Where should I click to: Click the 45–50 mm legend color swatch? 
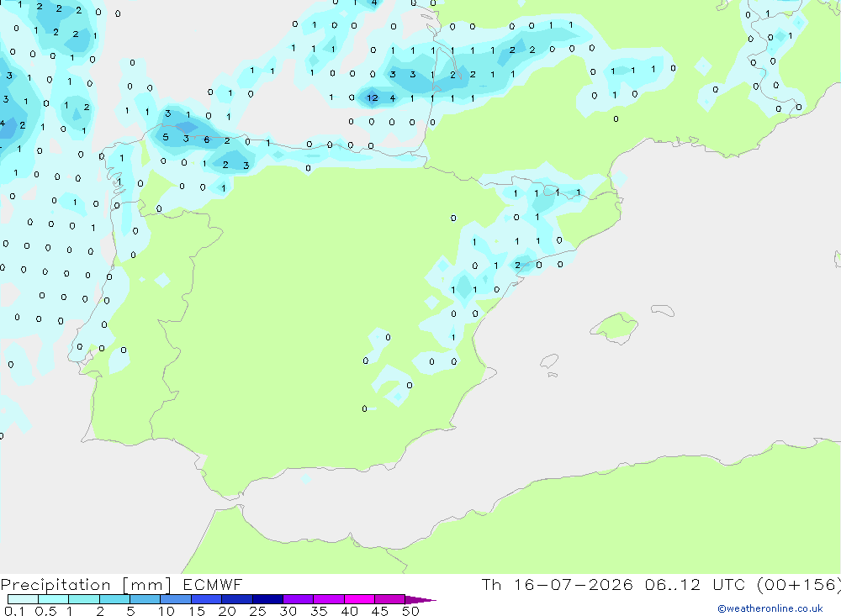point(389,599)
